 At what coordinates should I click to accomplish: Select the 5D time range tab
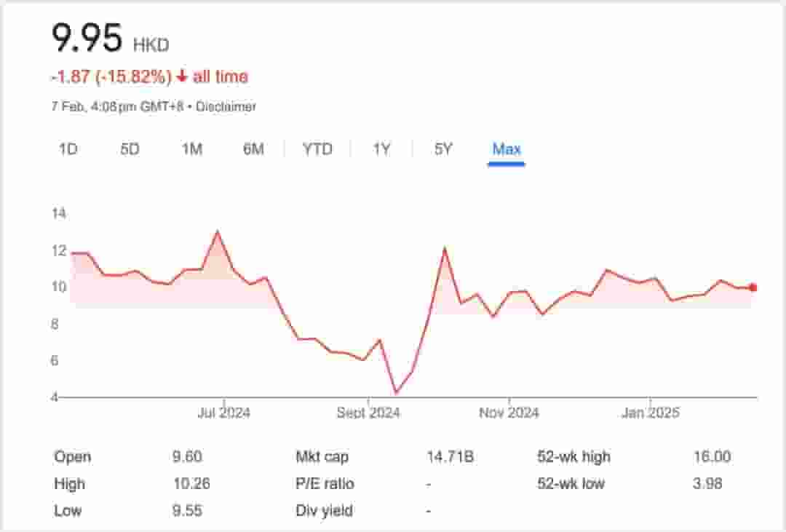coord(130,149)
